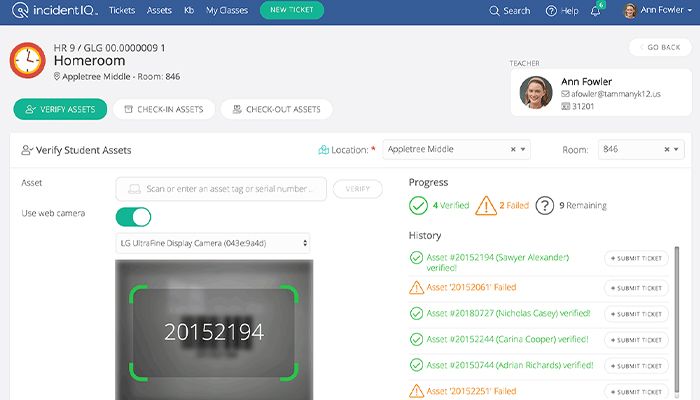Click the Location building icon

(x=324, y=150)
